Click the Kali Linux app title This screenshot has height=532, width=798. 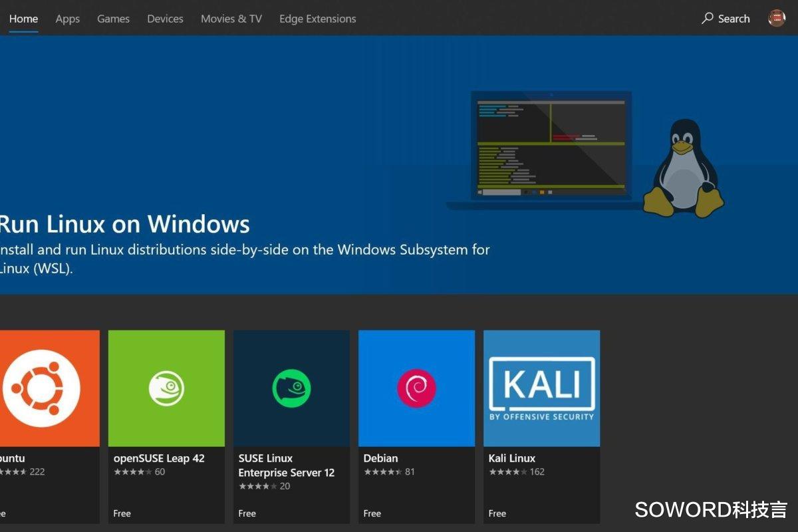[512, 458]
